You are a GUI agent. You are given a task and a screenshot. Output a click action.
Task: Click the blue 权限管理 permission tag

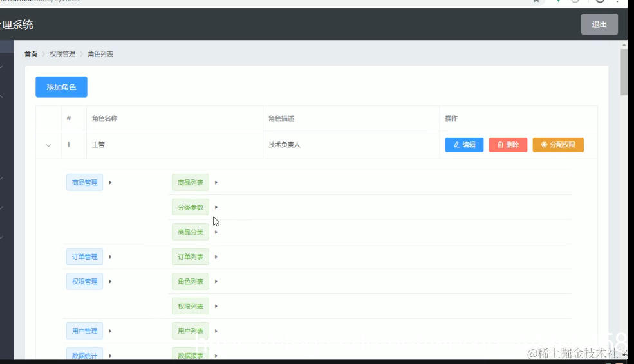[x=84, y=282]
